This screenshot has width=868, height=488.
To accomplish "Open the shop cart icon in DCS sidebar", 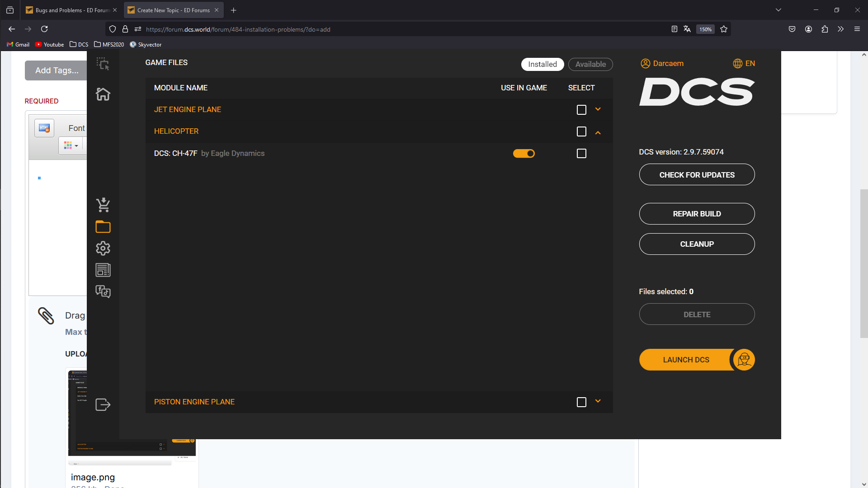I will point(103,205).
